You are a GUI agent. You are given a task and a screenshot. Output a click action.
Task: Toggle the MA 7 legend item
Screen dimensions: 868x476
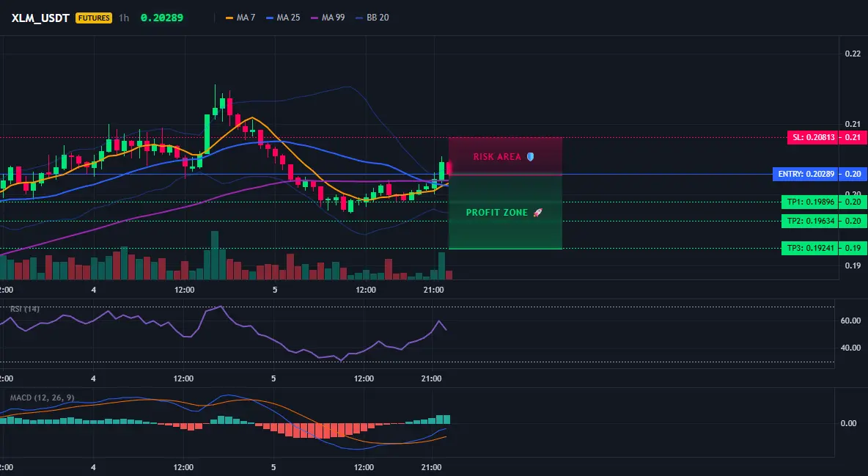pos(240,18)
